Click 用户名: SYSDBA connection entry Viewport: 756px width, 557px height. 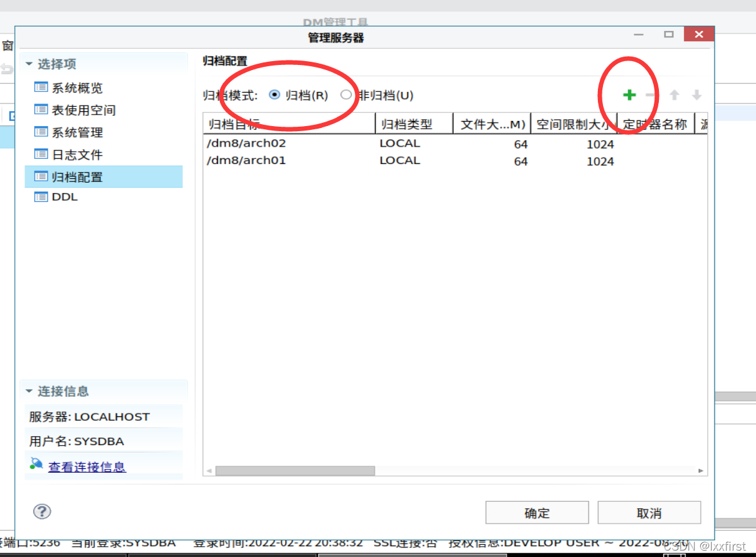click(x=104, y=441)
